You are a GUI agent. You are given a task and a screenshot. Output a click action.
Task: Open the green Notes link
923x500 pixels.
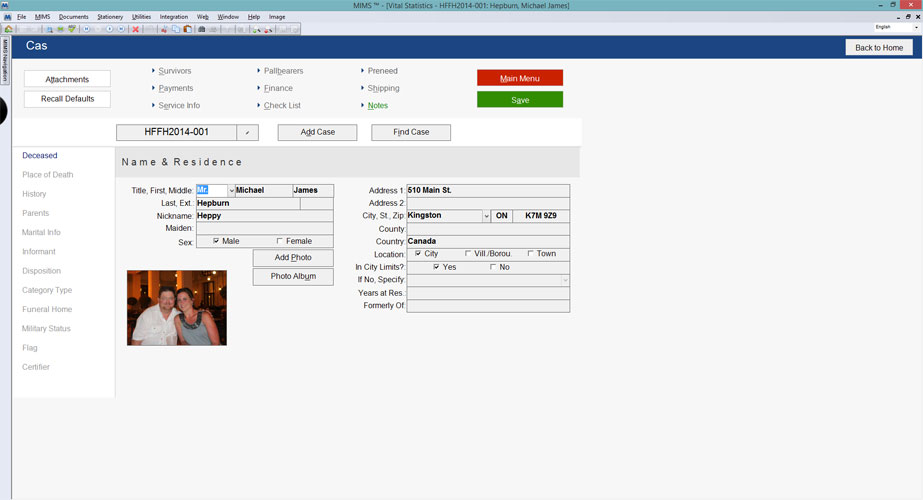(377, 105)
